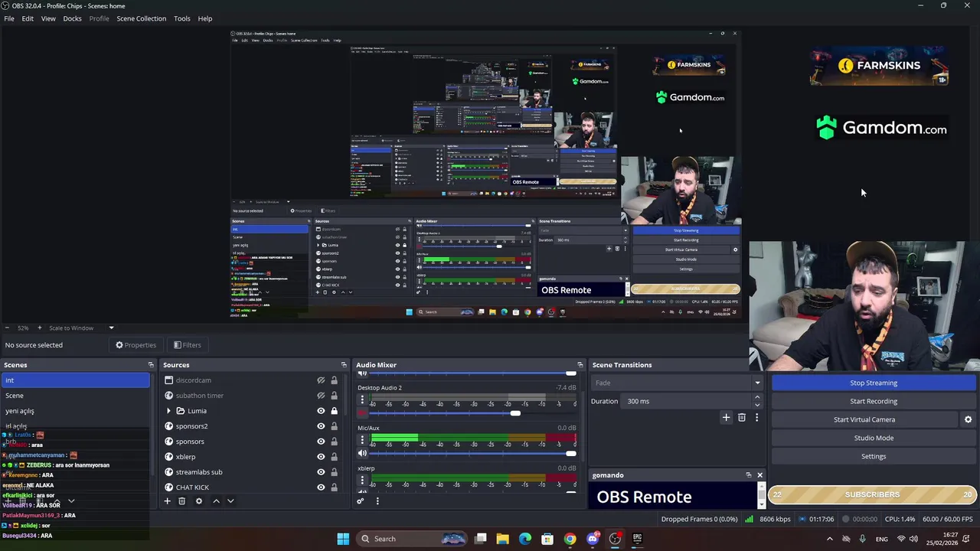Show the discordcam source

[x=321, y=380]
